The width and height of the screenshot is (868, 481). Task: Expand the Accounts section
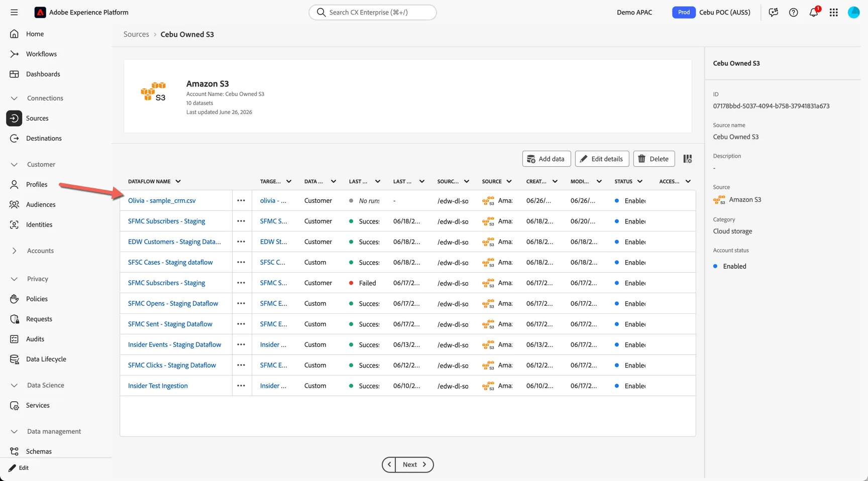pos(14,251)
